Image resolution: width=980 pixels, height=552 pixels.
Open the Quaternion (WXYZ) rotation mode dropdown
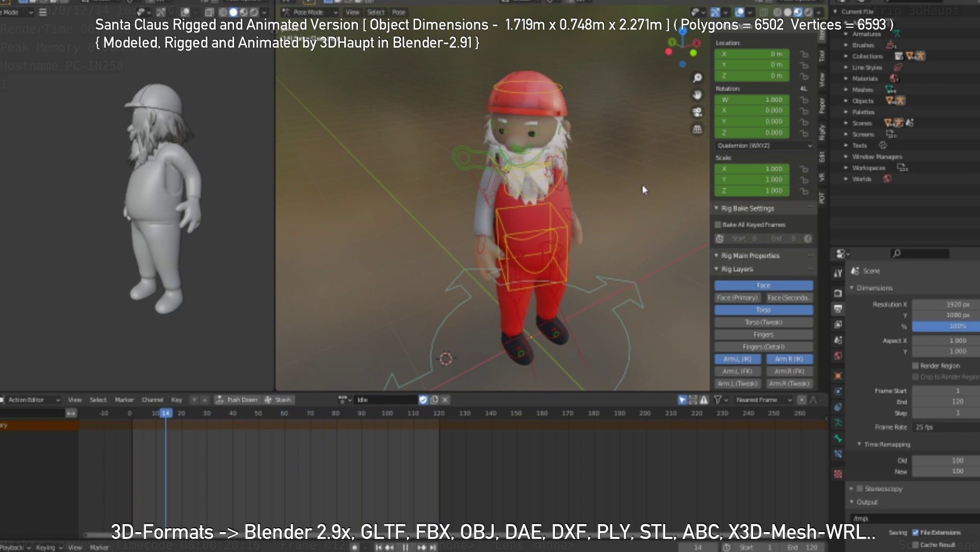[764, 145]
